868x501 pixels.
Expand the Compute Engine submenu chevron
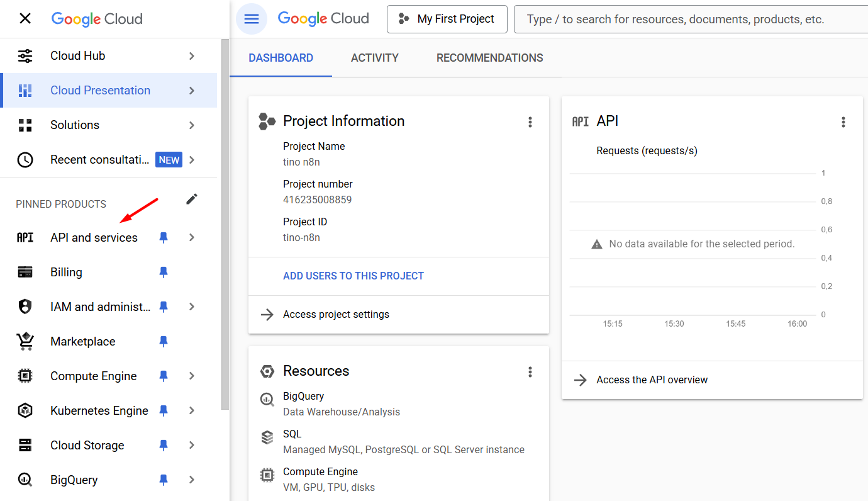pyautogui.click(x=192, y=376)
